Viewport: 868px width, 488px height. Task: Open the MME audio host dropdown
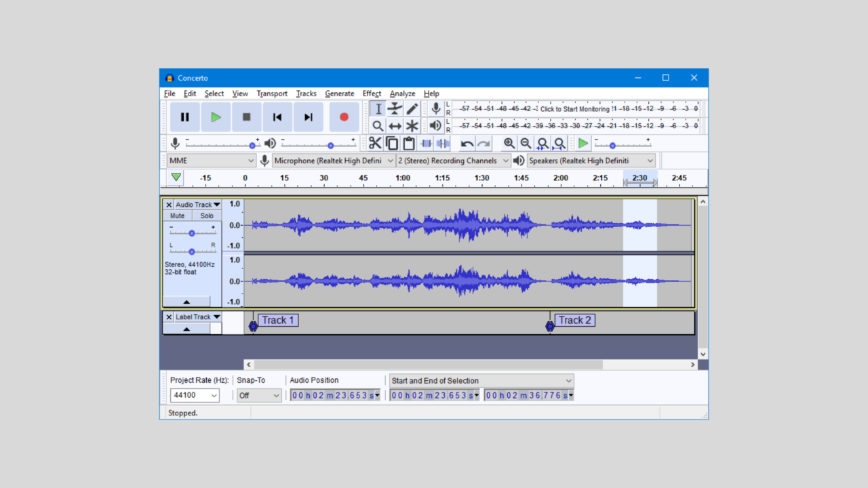tap(211, 160)
